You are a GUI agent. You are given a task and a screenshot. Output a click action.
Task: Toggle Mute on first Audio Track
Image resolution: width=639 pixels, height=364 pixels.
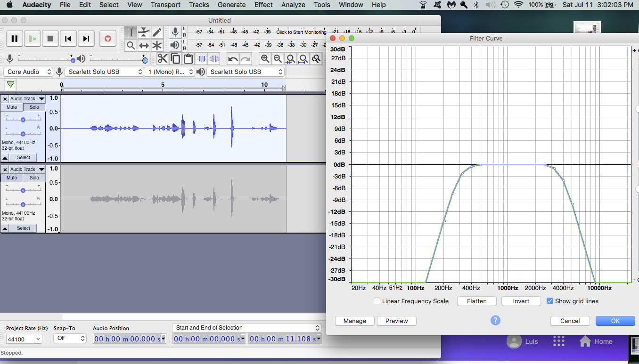12,107
